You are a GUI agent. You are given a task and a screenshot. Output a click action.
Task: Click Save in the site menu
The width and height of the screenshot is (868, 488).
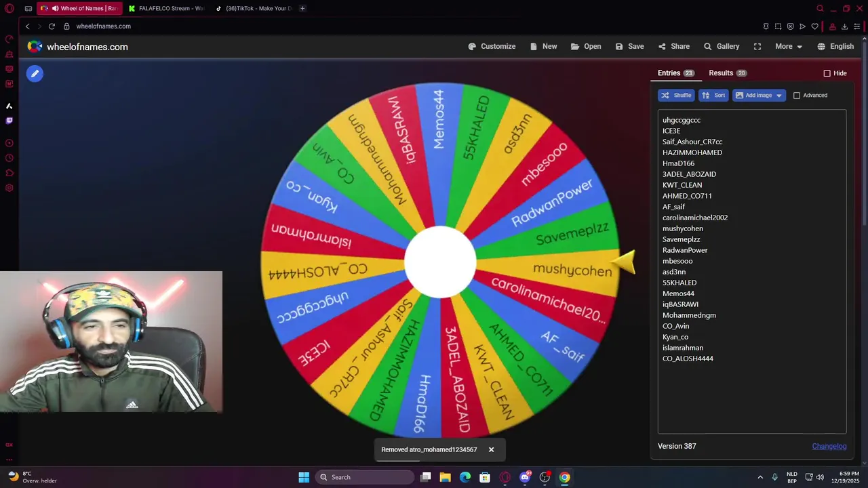(629, 46)
